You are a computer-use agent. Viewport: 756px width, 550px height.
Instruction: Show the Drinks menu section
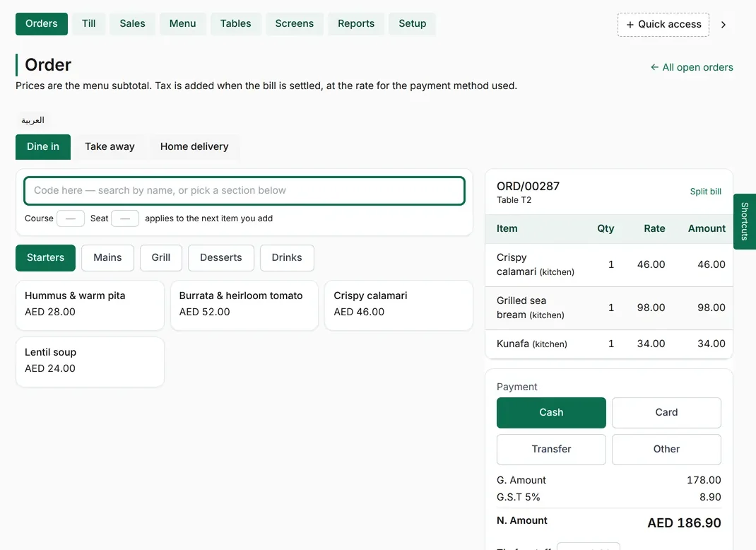pyautogui.click(x=287, y=257)
